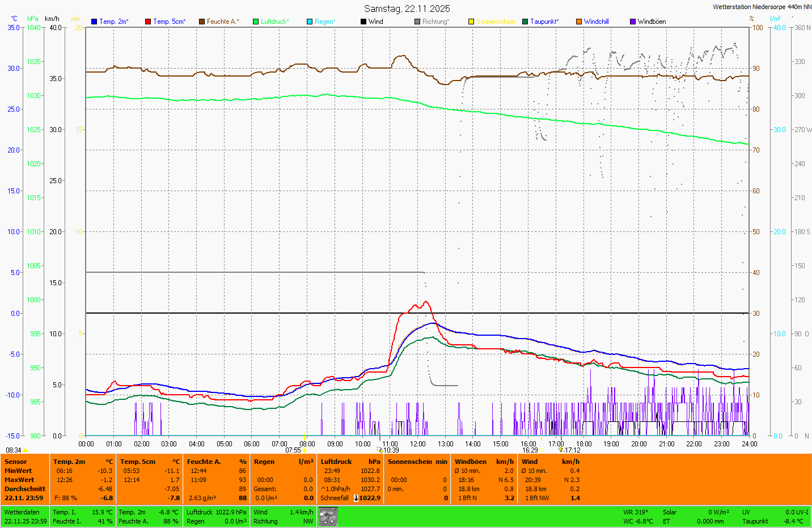Click the orange Windchill legend square

579,22
